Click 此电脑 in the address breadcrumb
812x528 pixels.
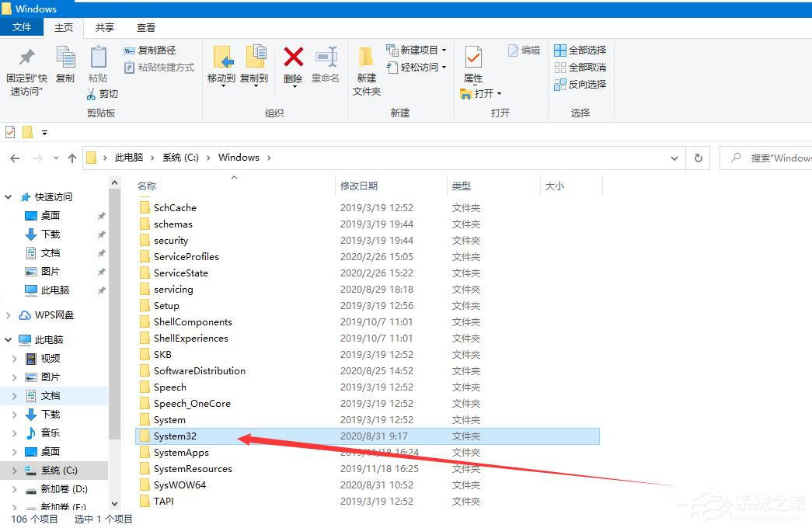coord(128,158)
